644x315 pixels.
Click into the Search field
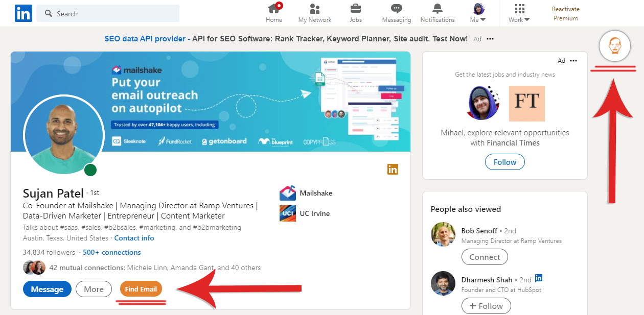click(108, 13)
